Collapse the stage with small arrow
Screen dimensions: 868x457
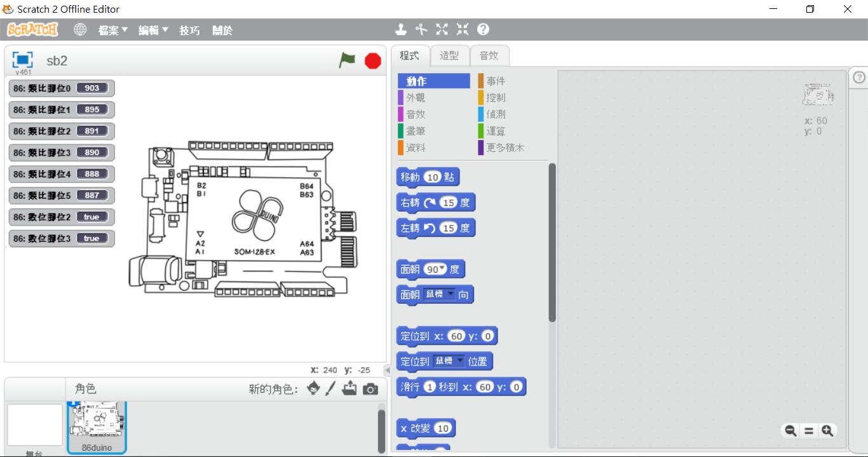pos(387,370)
